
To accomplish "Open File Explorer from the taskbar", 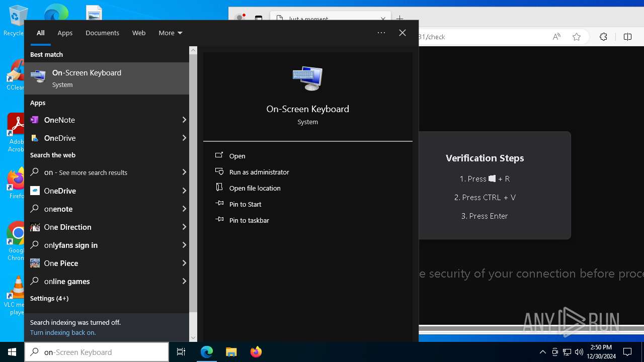I will tap(231, 352).
